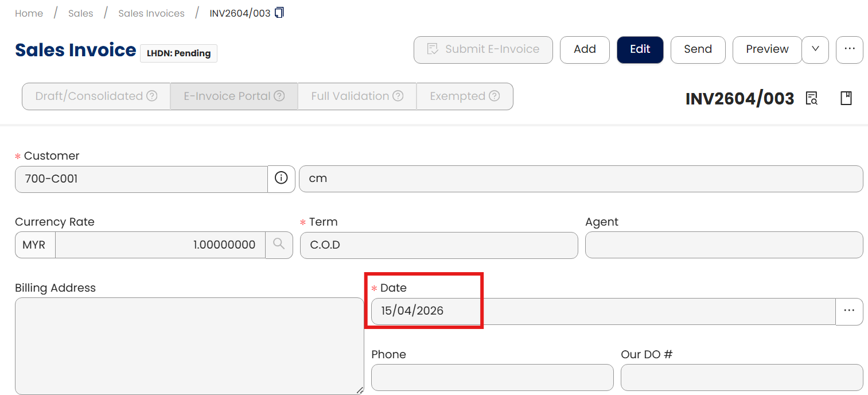Viewport: 868px width, 395px height.
Task: Click the Add button
Action: point(585,49)
